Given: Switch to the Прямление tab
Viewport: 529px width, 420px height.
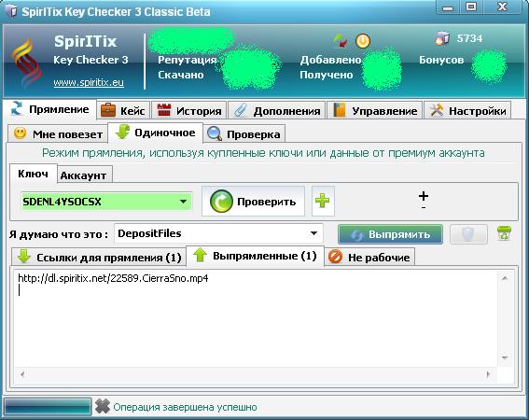Looking at the screenshot, I should point(49,109).
